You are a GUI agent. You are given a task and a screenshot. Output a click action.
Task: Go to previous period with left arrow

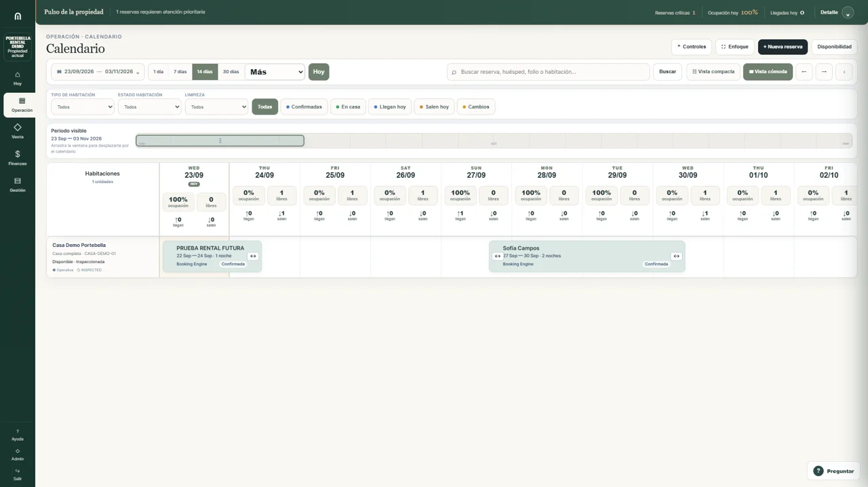tap(804, 72)
